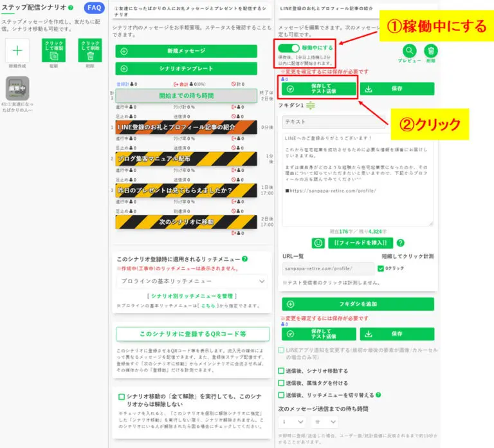Click the フキダシを追加 button
Viewport: 494px width, 448px height.
point(358,304)
